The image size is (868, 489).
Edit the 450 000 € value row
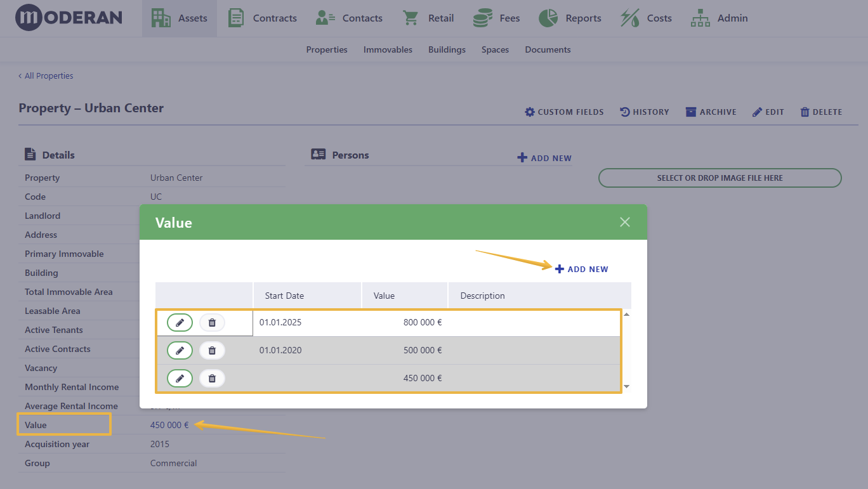(x=180, y=378)
